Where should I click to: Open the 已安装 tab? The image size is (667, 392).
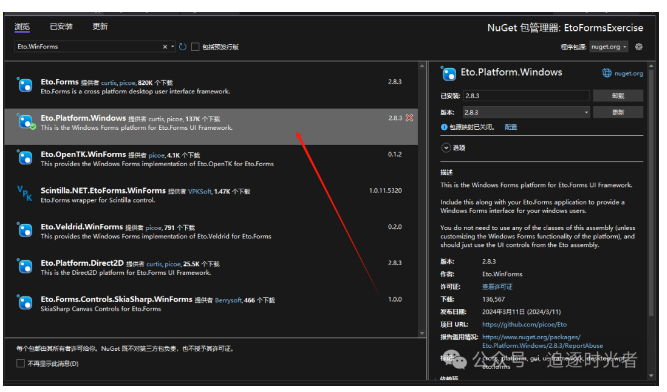[x=61, y=27]
